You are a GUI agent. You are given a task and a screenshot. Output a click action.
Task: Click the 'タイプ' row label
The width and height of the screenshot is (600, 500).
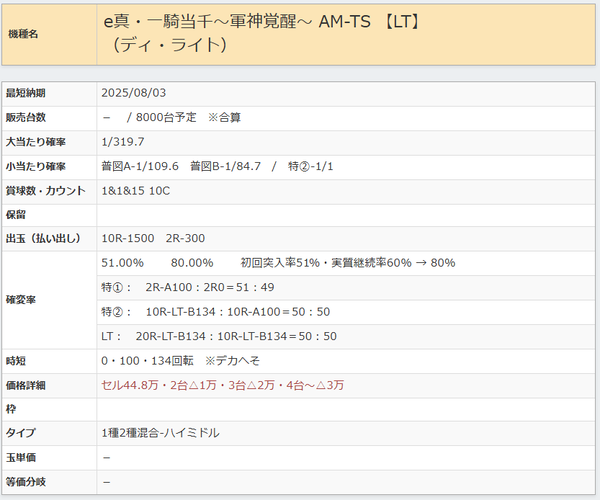[20, 433]
